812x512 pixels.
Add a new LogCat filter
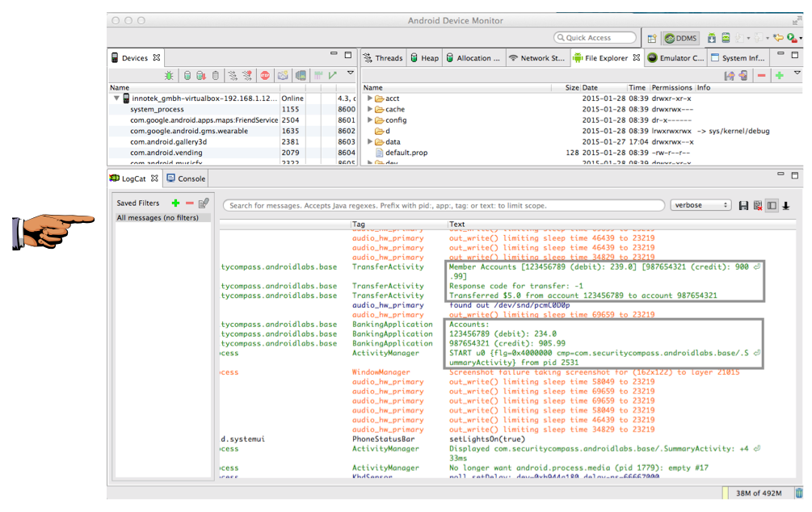(x=175, y=204)
